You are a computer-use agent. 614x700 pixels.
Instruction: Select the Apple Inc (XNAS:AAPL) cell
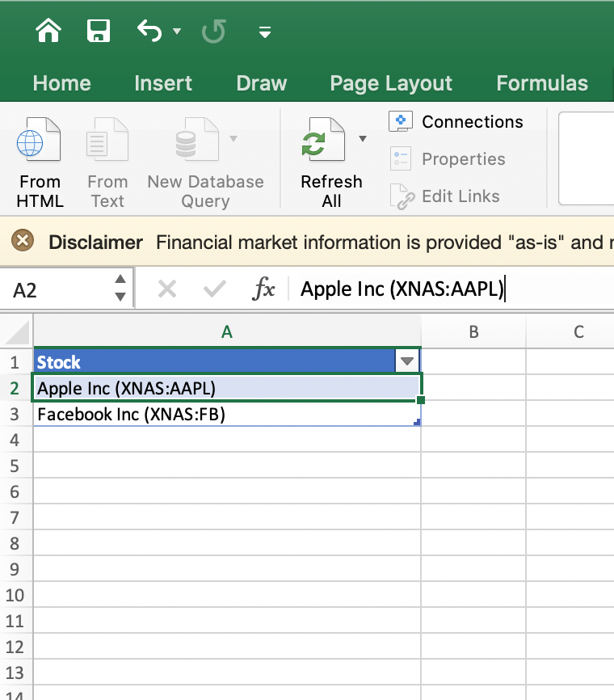(x=227, y=388)
